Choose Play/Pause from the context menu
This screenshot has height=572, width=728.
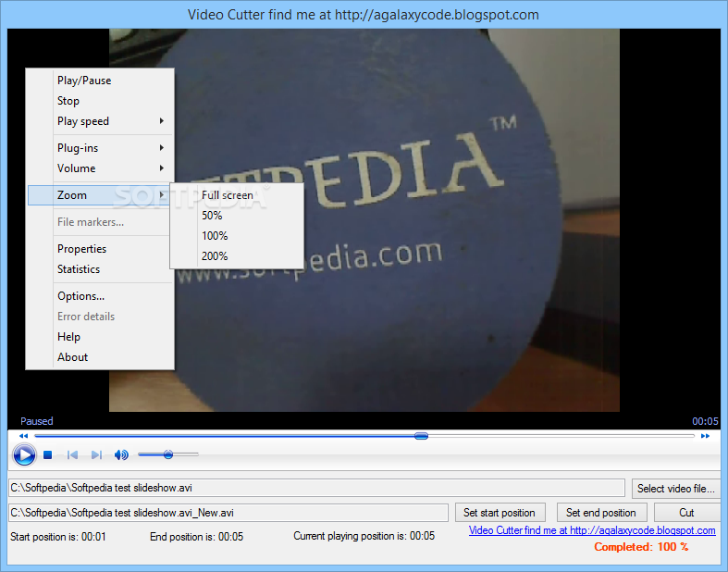click(x=101, y=81)
